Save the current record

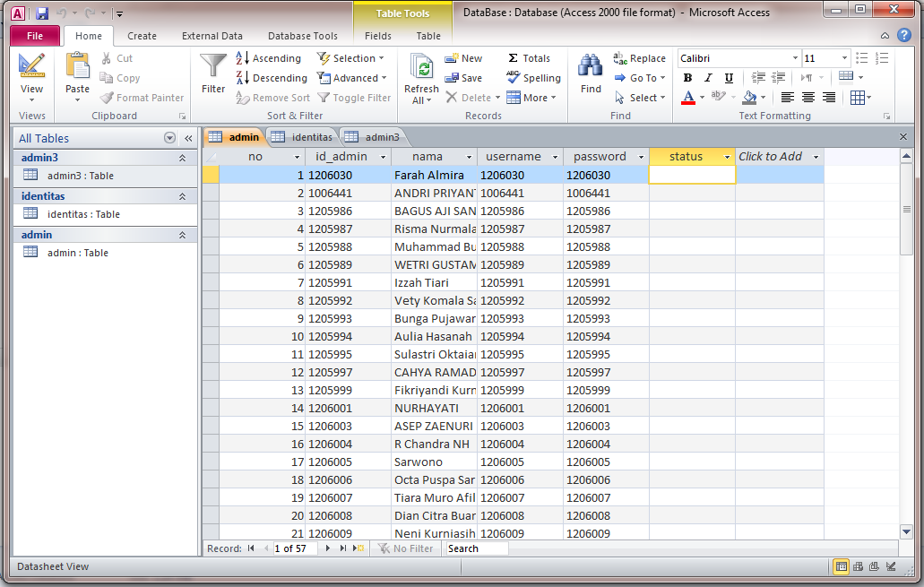point(463,78)
